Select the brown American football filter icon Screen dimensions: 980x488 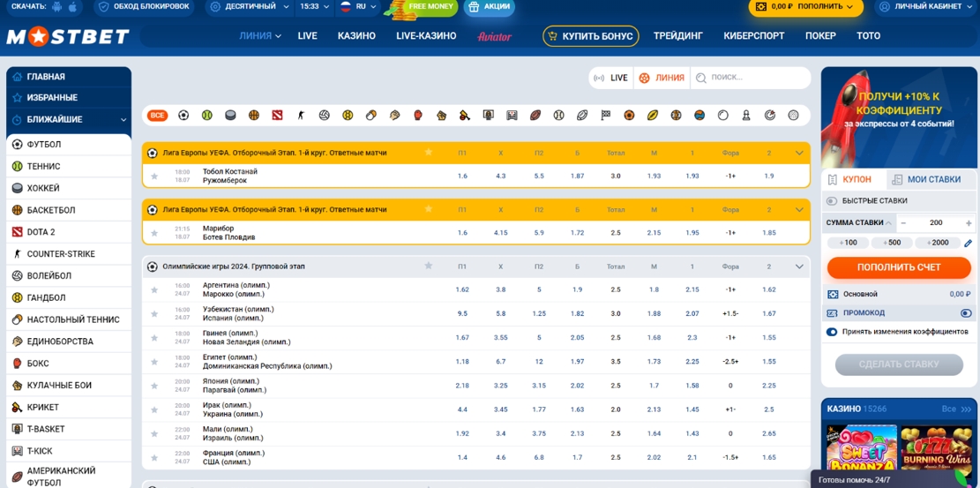pos(535,115)
